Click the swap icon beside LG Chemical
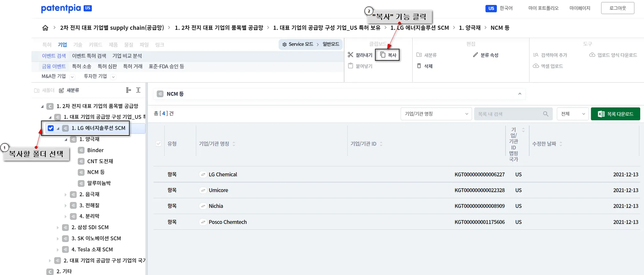 [x=203, y=175]
